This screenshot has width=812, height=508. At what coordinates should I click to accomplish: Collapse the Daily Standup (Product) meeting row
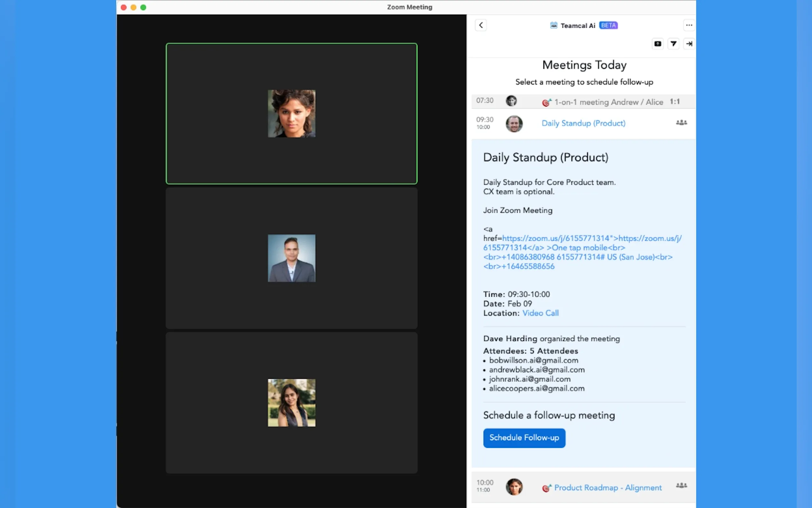tap(583, 123)
